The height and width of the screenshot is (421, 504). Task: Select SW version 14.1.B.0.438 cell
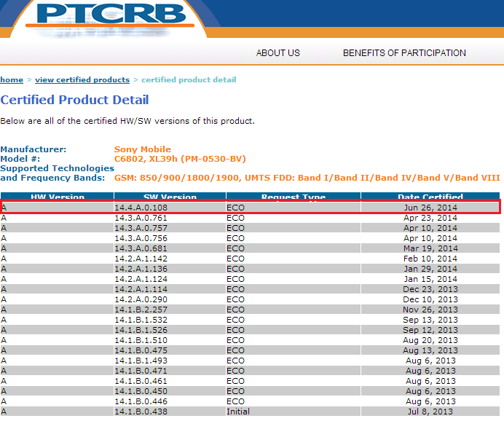coord(170,412)
